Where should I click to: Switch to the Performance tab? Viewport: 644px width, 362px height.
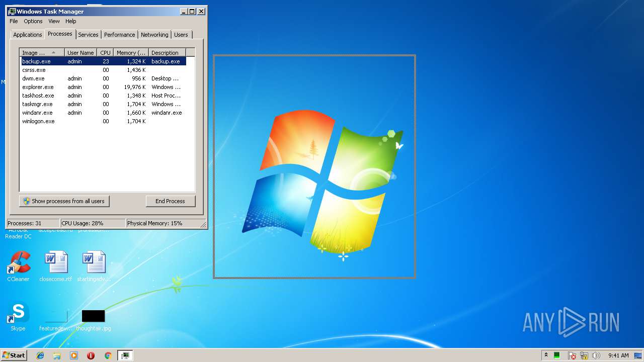[120, 35]
